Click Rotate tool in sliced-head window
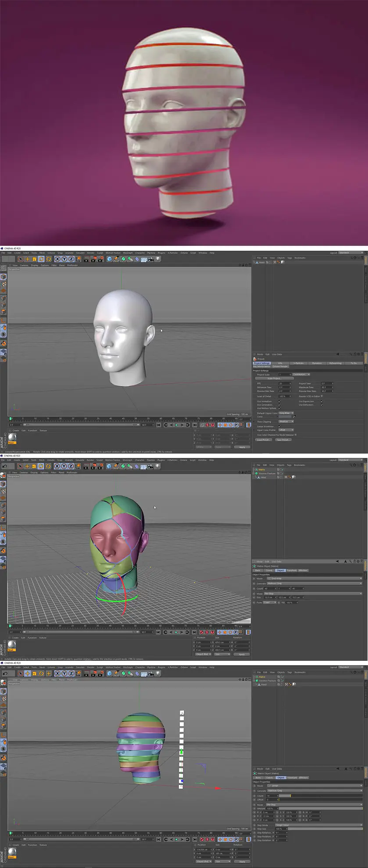The width and height of the screenshot is (368, 868). pyautogui.click(x=41, y=674)
